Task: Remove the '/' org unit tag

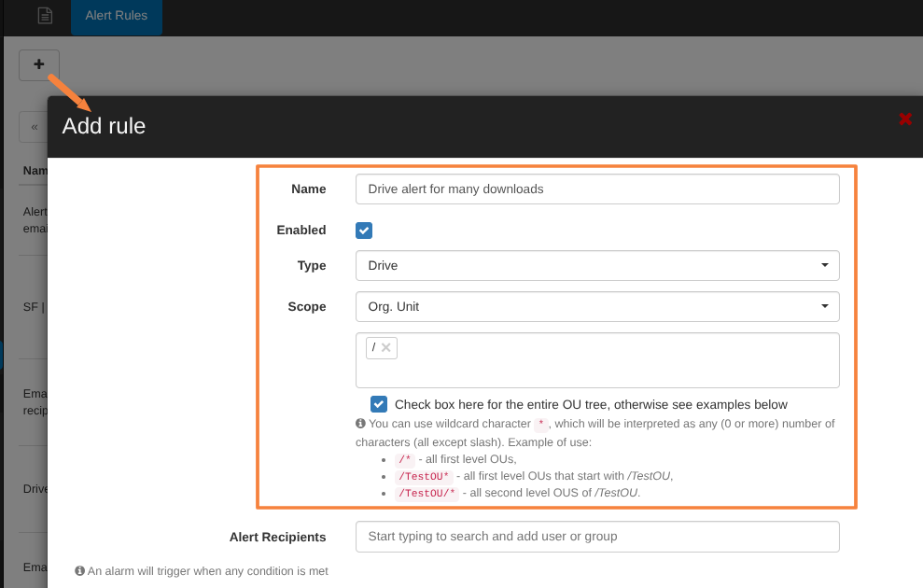Action: tap(386, 347)
